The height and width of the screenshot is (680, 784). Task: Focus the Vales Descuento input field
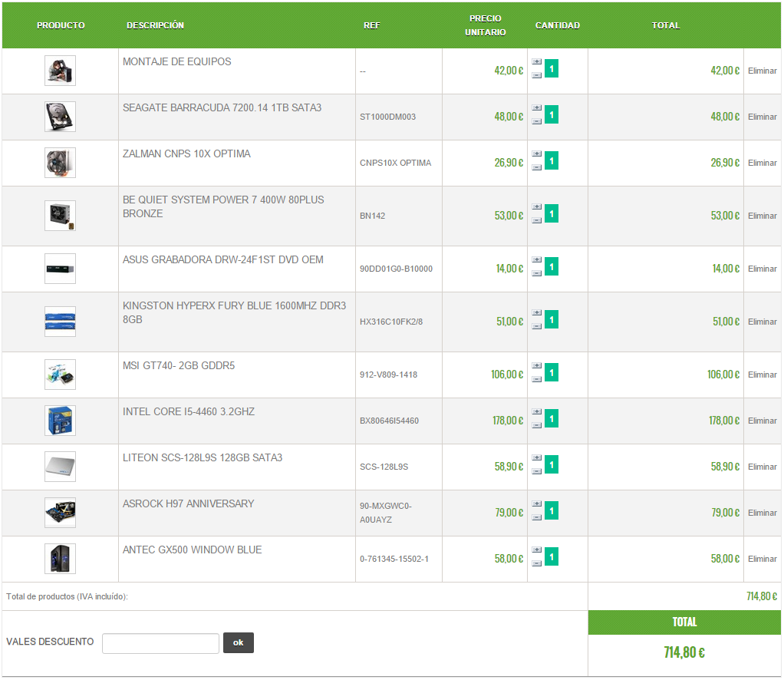(x=160, y=643)
